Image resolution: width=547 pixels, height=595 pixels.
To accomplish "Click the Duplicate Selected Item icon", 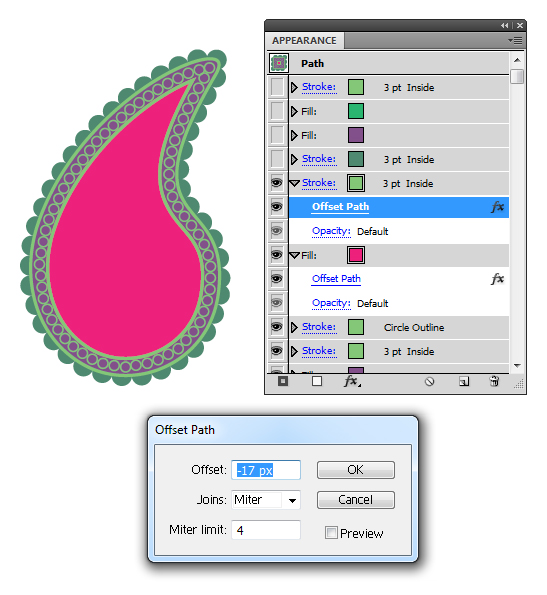I will click(464, 381).
